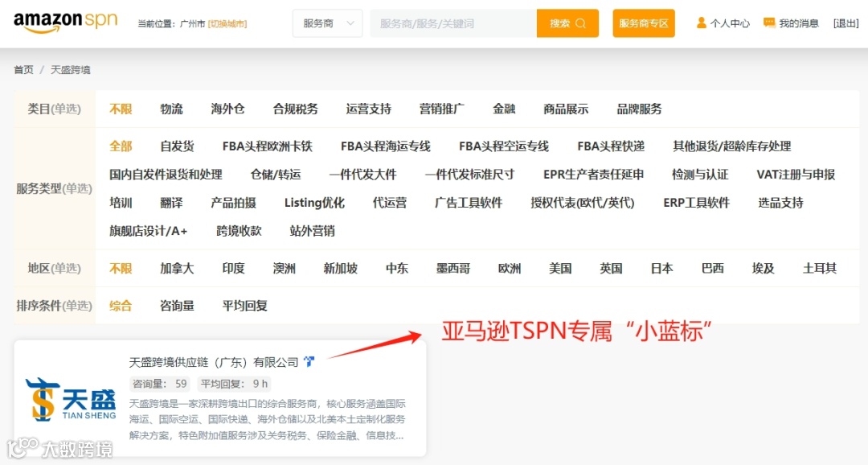This screenshot has width=868, height=465.
Task: Click the message icon beside 我的消息
Action: click(x=769, y=23)
